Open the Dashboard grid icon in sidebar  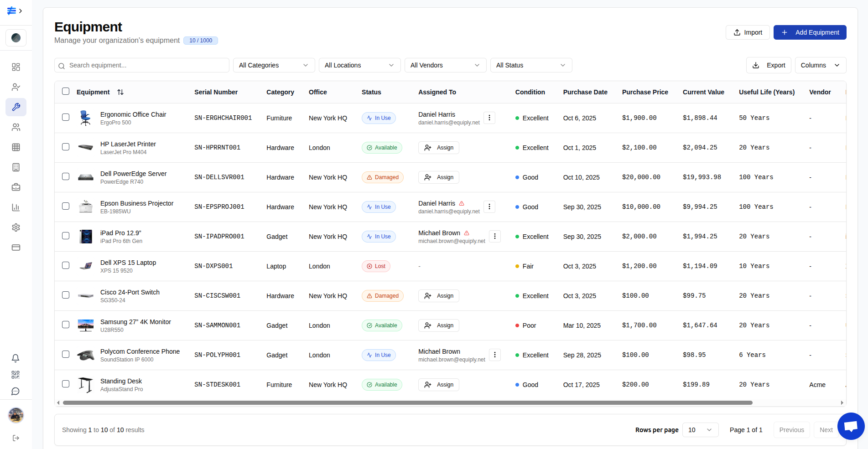(16, 67)
